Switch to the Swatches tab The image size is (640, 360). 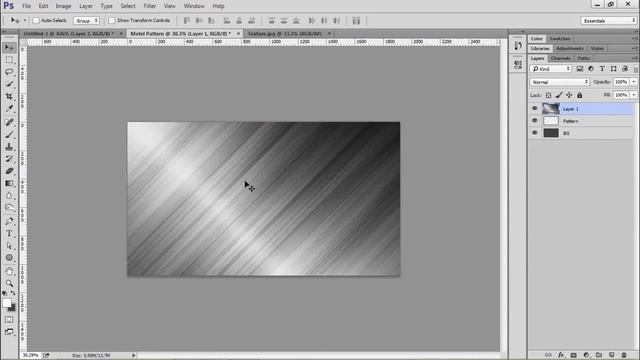point(560,38)
